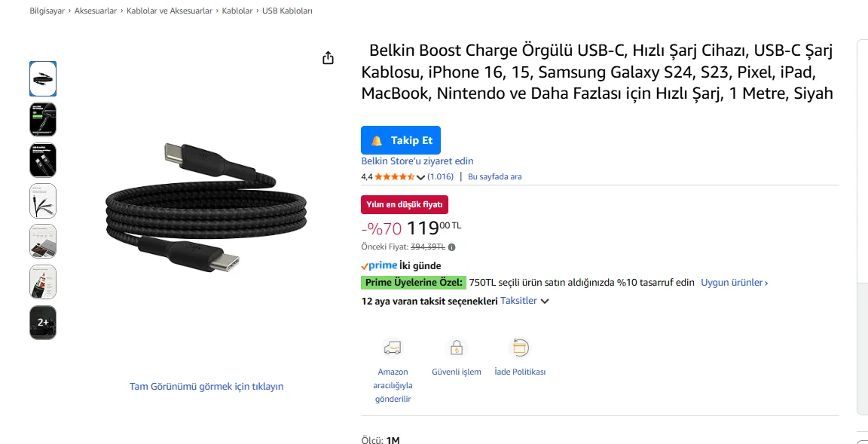
Task: Click the Amazon delivery truck icon
Action: coord(393,348)
